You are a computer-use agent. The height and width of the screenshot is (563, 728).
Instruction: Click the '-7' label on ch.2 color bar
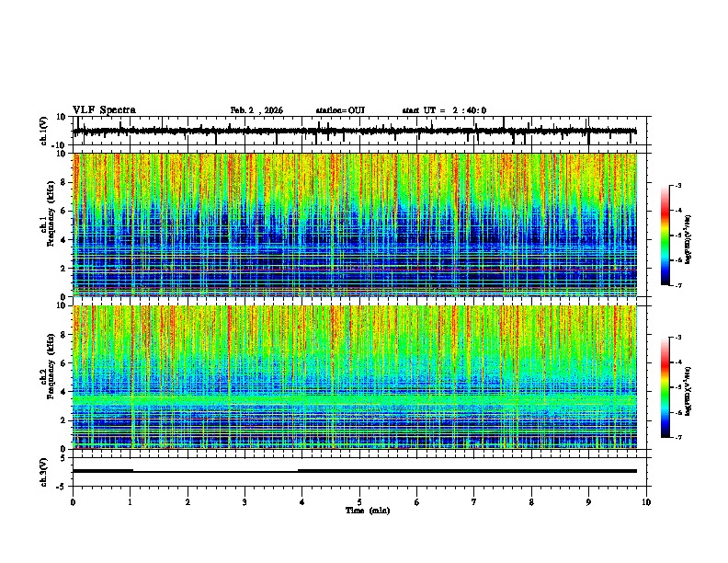678,438
